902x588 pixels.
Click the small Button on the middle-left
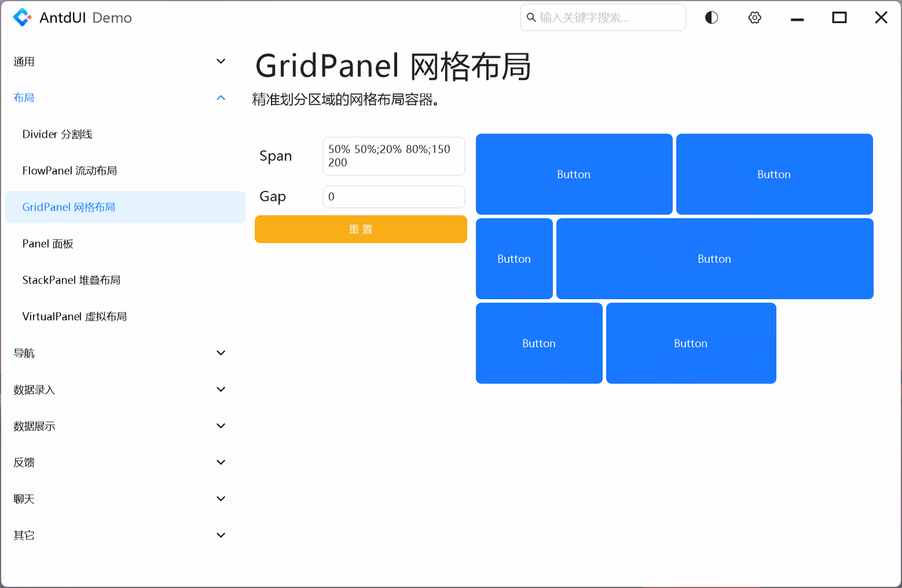[x=514, y=259]
